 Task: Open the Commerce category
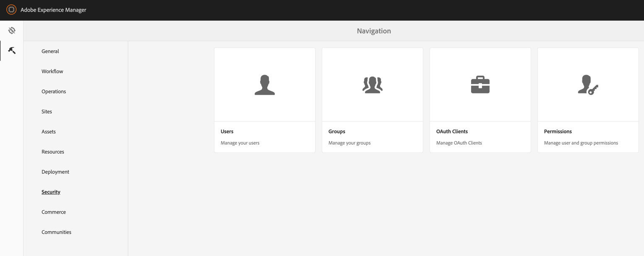pyautogui.click(x=54, y=212)
